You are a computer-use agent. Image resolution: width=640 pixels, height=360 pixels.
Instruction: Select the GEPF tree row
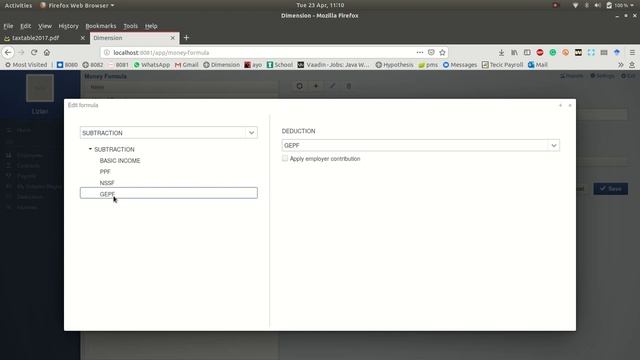[169, 193]
